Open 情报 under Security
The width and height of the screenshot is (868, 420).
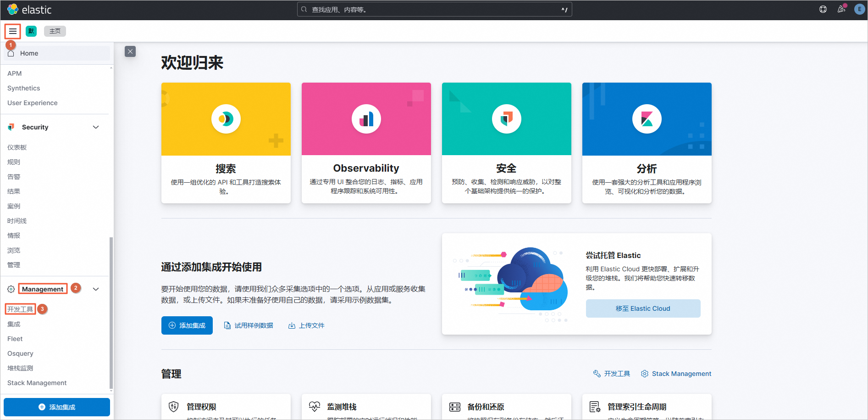(14, 235)
